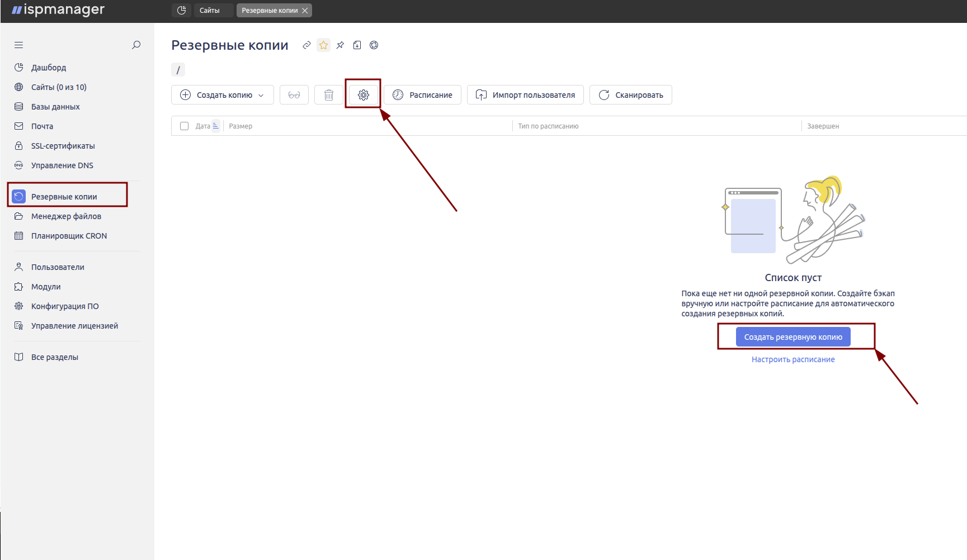Click the favorite star icon near title
The height and width of the screenshot is (560, 967).
pyautogui.click(x=323, y=45)
